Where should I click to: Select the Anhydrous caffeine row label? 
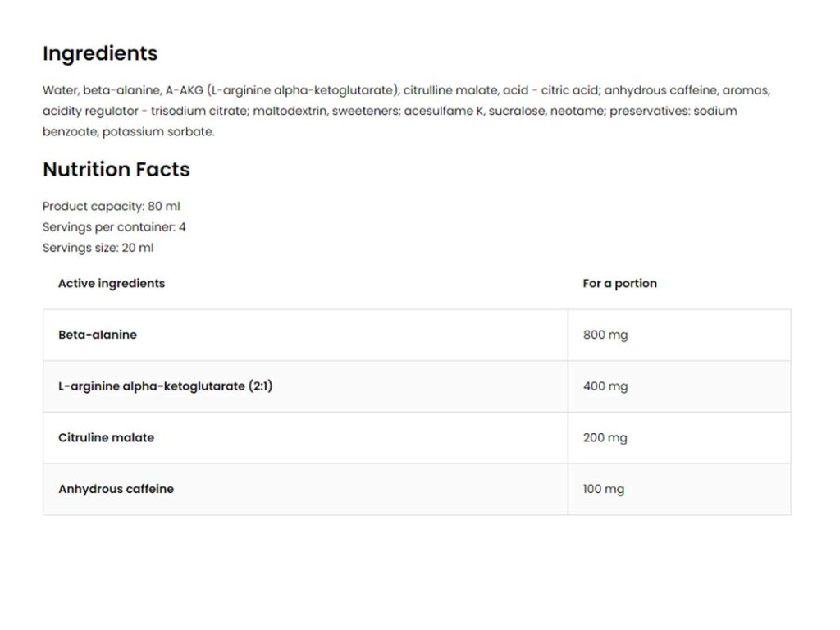tap(116, 489)
